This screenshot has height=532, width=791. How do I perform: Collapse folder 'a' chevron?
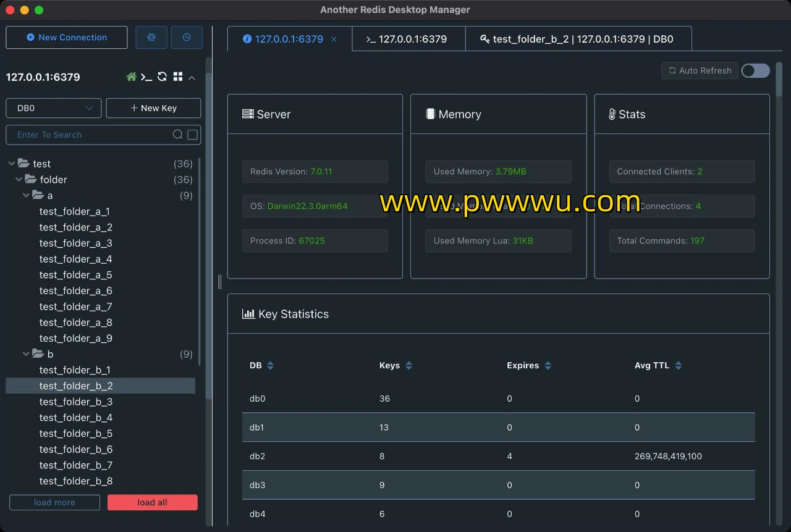26,195
